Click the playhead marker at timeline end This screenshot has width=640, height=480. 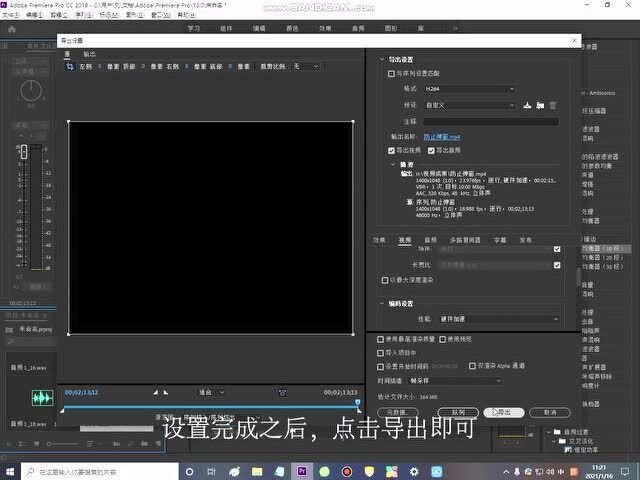[358, 403]
